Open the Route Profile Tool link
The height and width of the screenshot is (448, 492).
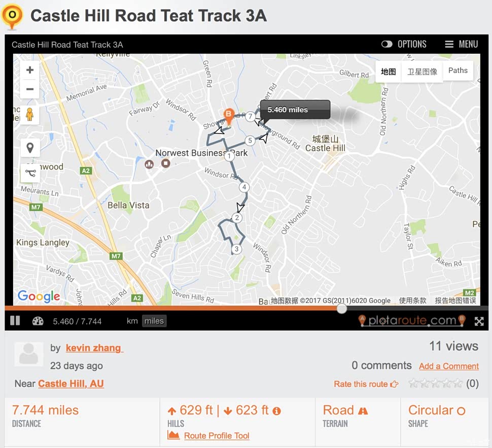tap(217, 435)
